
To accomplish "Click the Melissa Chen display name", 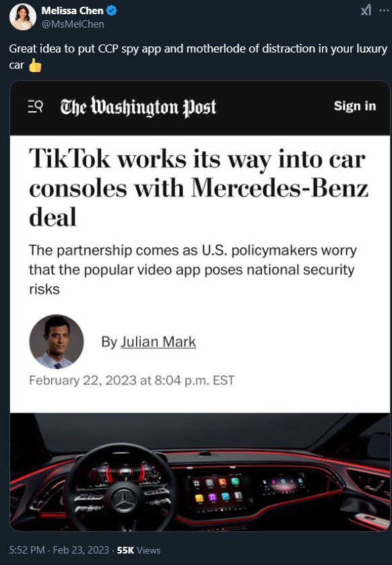I will coord(73,11).
